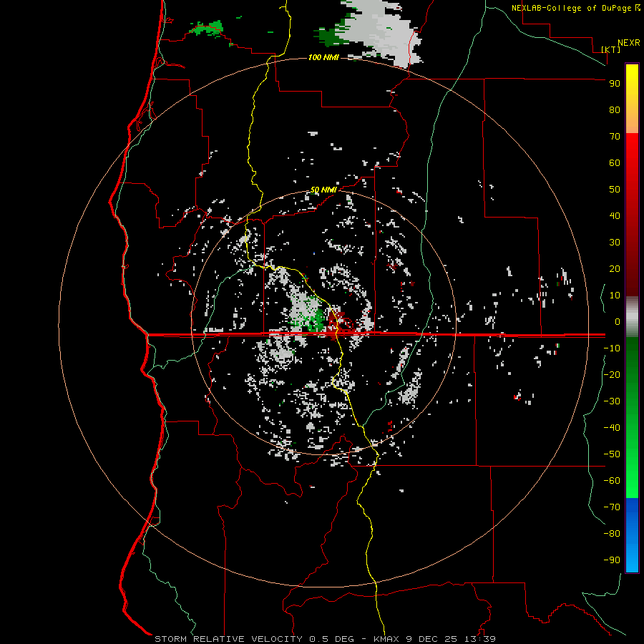The image size is (644, 644).
Task: Click the 10 value on velocity scale
Action: (x=615, y=296)
